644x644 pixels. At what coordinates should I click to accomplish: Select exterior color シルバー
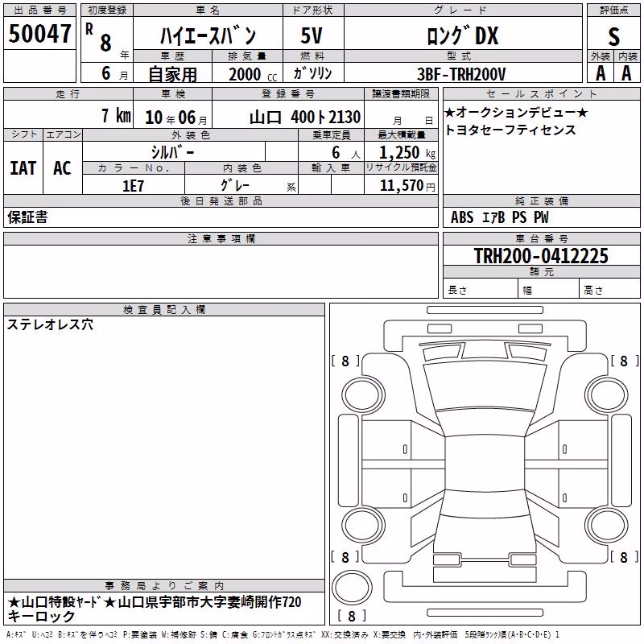tap(173, 152)
